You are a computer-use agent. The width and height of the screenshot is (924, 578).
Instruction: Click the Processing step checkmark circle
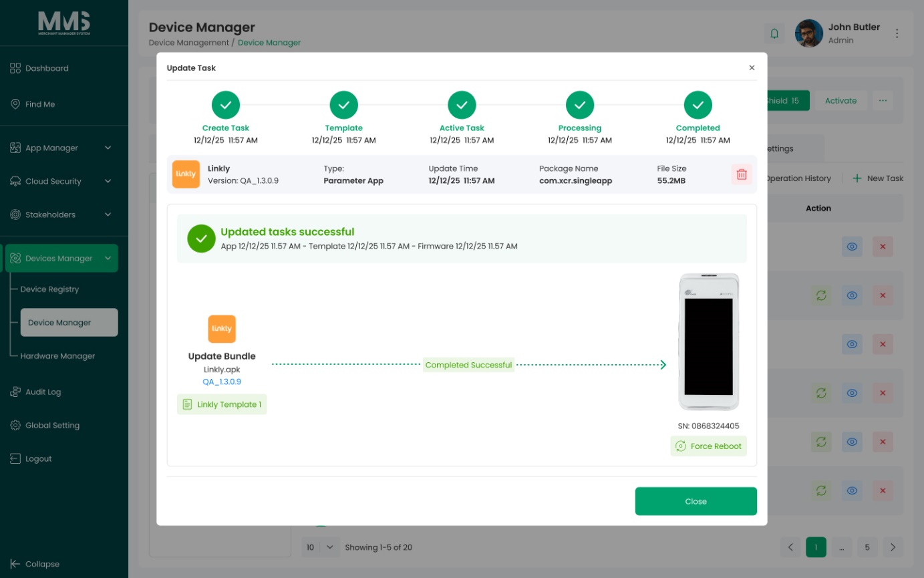tap(580, 105)
